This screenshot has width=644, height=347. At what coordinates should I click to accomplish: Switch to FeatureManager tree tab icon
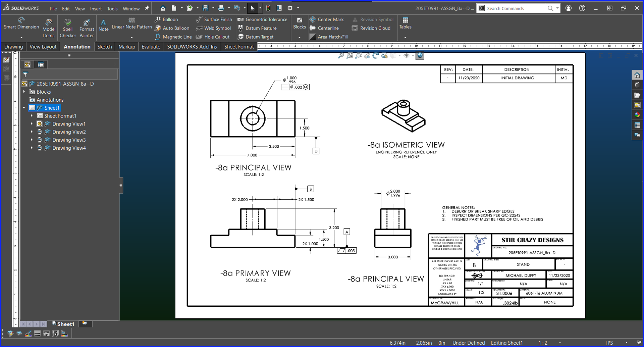(x=28, y=64)
